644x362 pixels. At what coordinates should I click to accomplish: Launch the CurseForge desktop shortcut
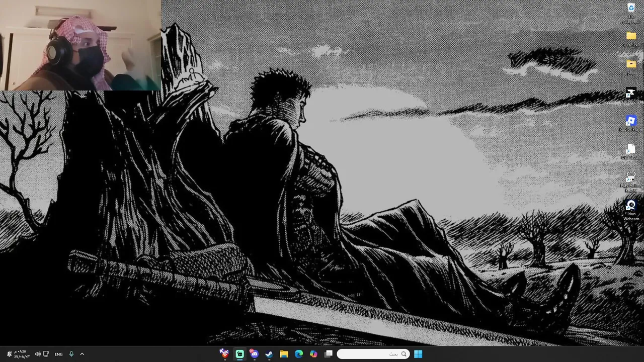coord(631,96)
